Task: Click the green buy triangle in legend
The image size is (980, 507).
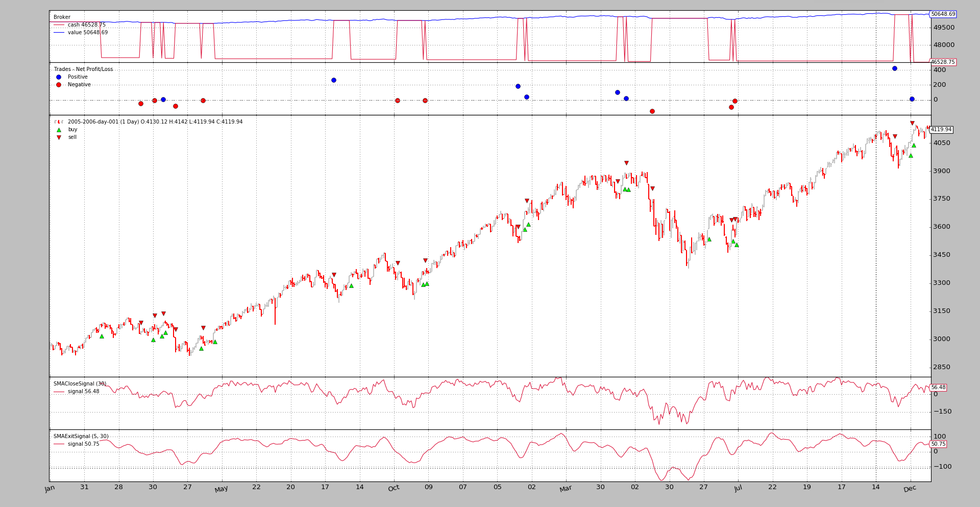Action: click(x=59, y=130)
